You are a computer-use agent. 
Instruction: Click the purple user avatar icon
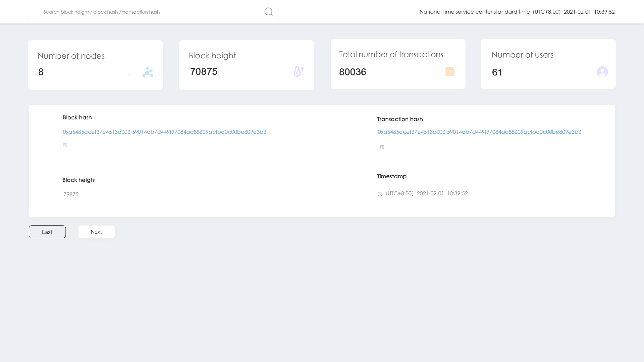[602, 72]
